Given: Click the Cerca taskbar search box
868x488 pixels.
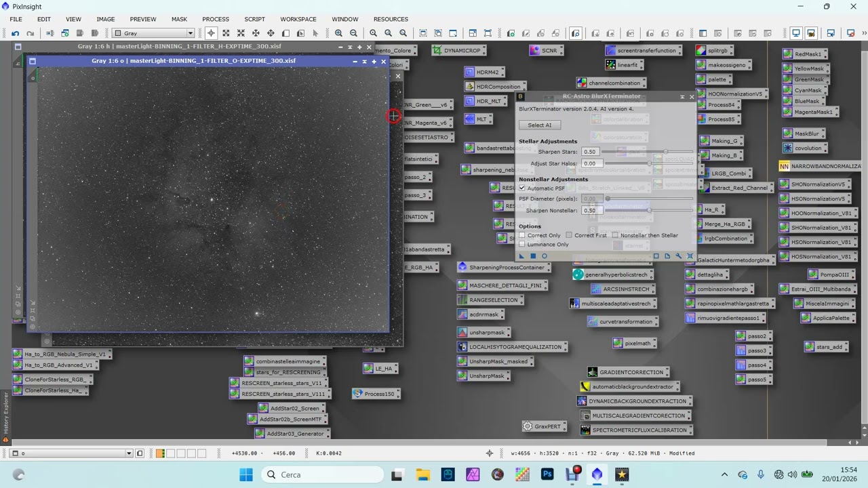Looking at the screenshot, I should click(321, 474).
